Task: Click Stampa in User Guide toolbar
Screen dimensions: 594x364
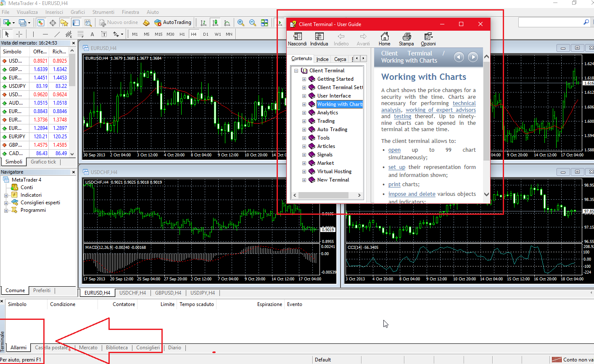Action: click(406, 39)
